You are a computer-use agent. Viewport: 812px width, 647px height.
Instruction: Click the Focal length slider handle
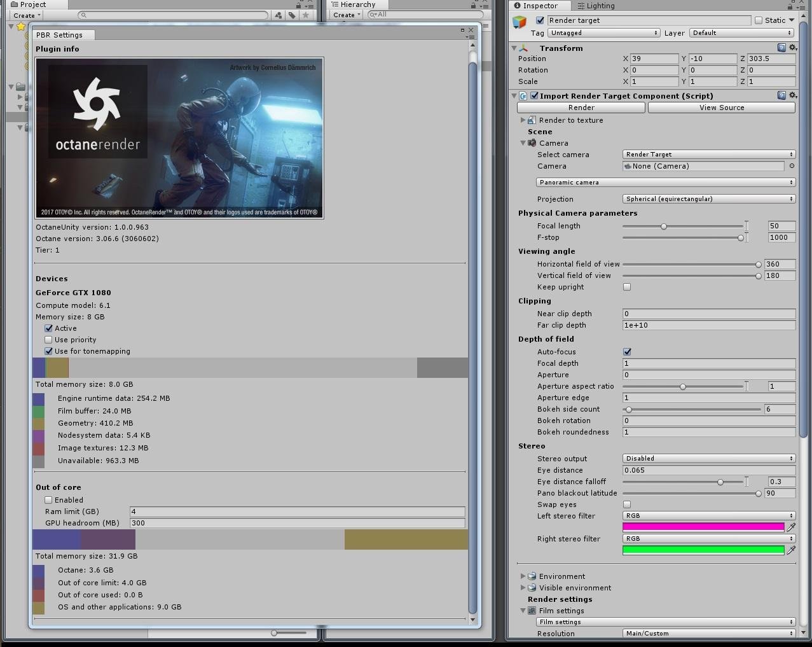pyautogui.click(x=664, y=226)
